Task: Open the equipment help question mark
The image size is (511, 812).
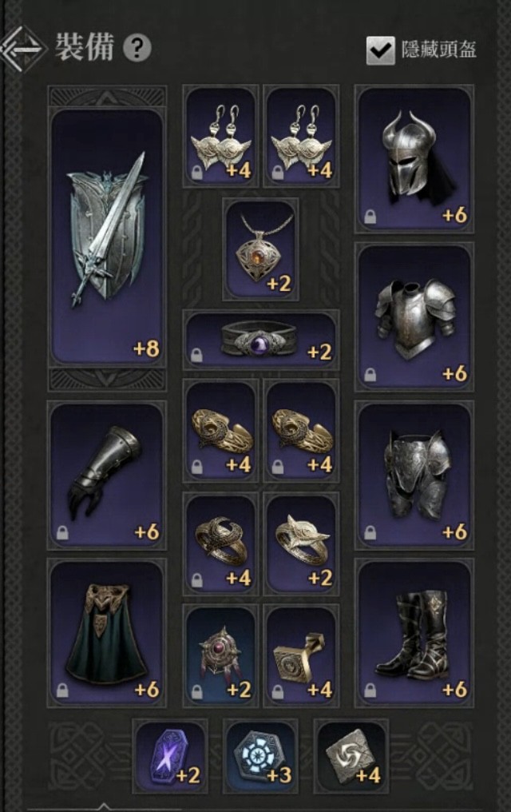Action: (x=137, y=48)
